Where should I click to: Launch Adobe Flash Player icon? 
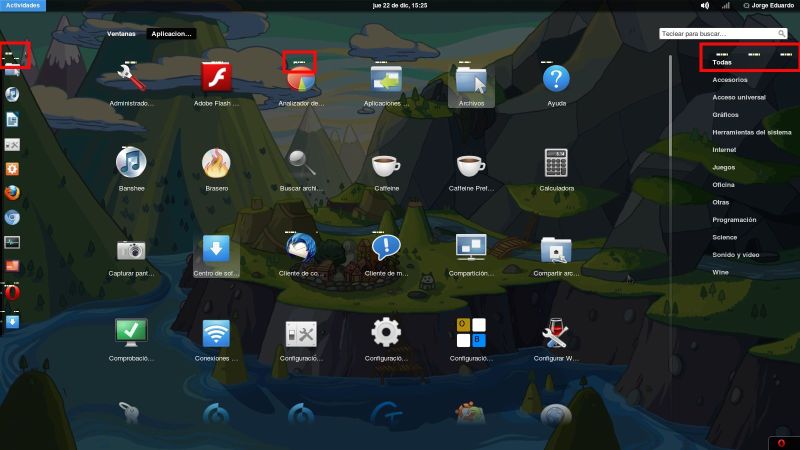coord(216,78)
